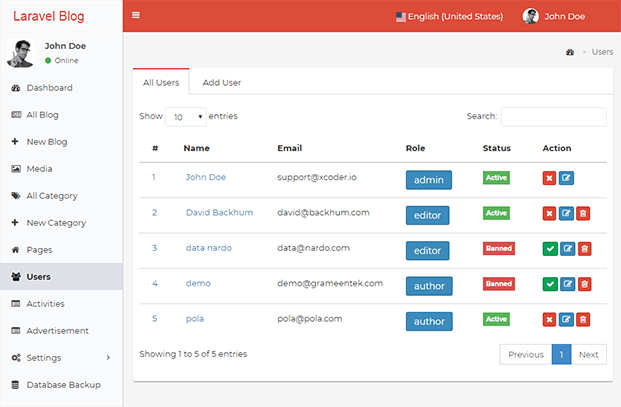Delete demo user with trash icon

[x=585, y=284]
